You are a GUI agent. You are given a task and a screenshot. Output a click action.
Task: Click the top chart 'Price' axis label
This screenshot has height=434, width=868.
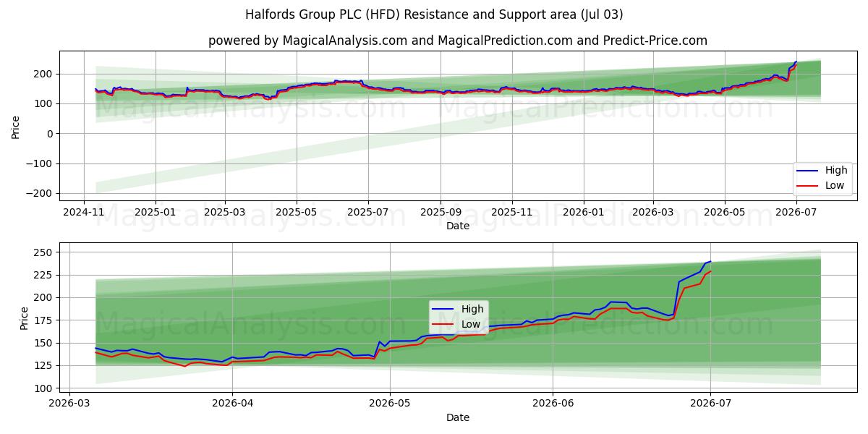tap(16, 126)
